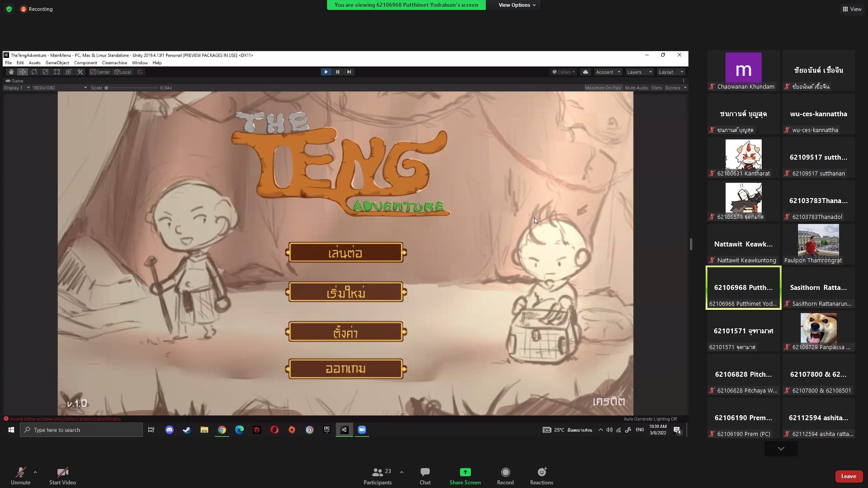
Task: Click the Unity Play button
Action: coord(326,72)
